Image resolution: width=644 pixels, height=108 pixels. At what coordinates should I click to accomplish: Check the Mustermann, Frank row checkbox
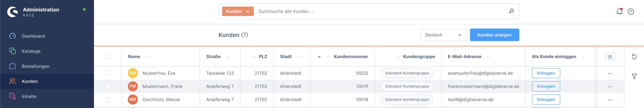(x=108, y=86)
